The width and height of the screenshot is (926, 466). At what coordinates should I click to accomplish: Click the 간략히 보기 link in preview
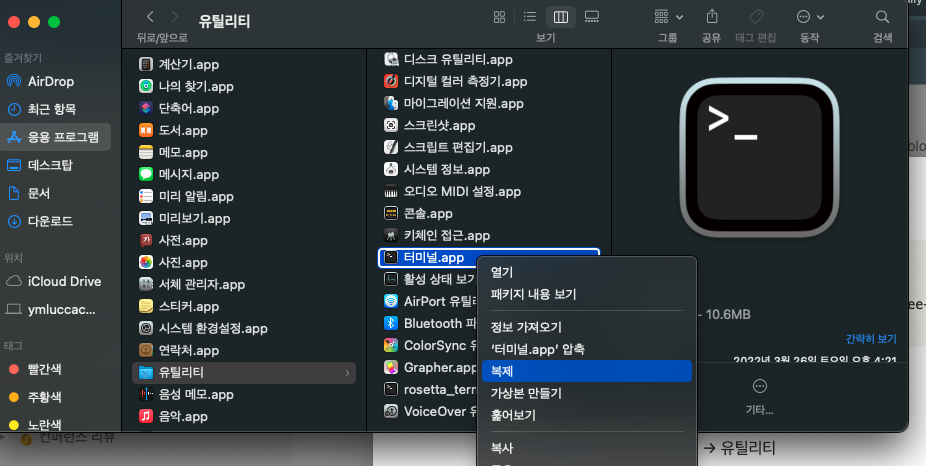point(871,338)
